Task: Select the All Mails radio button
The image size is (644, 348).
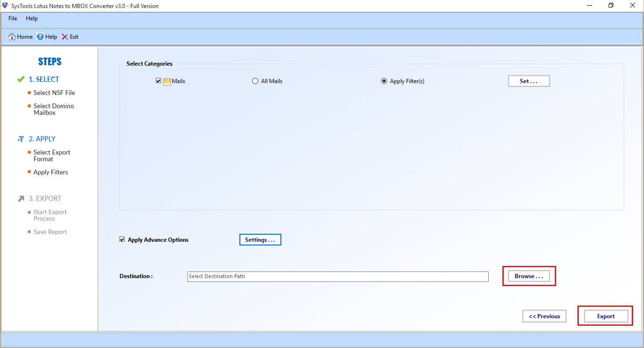Action: tap(255, 81)
